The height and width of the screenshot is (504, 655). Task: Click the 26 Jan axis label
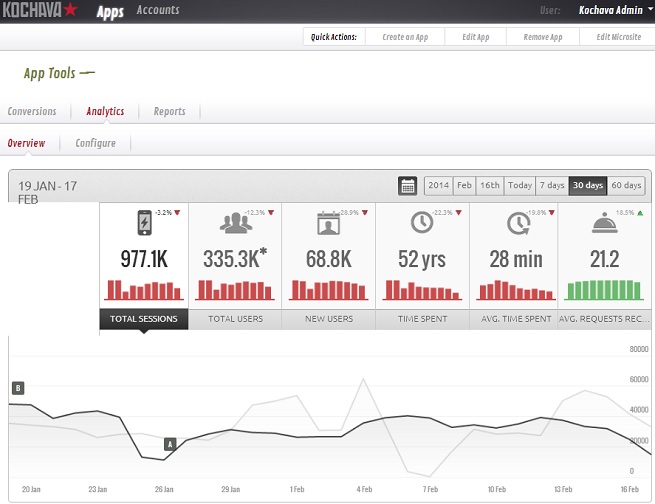pos(164,489)
